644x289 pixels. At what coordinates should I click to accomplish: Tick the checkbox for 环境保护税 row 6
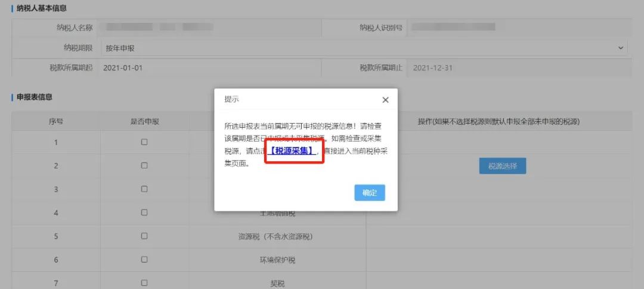coord(144,260)
